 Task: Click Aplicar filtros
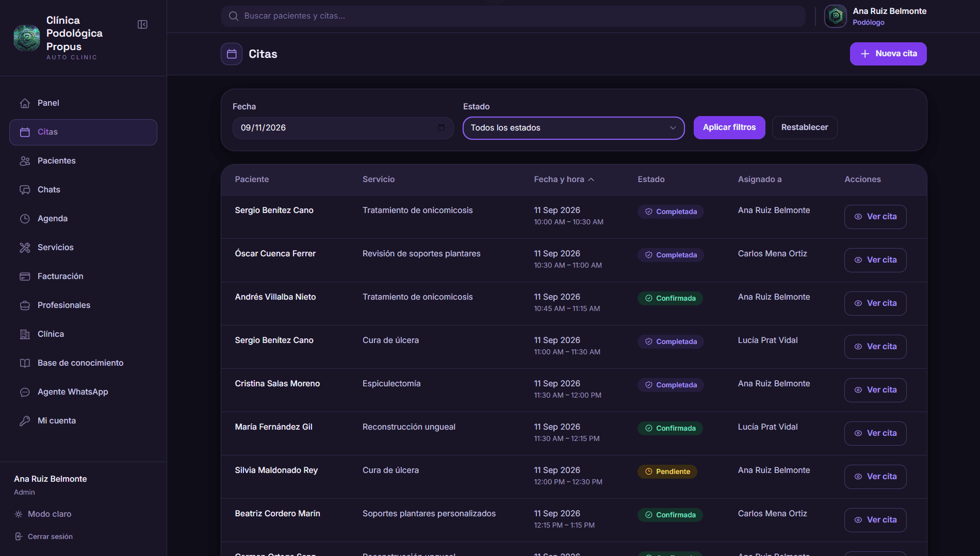pyautogui.click(x=729, y=127)
